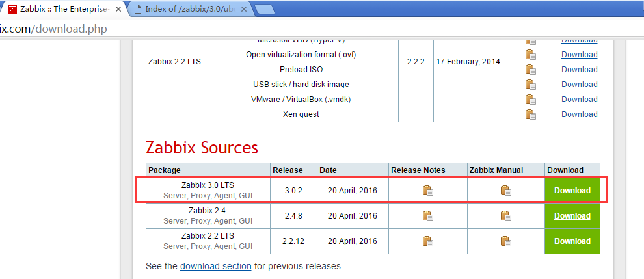Click the page icon on second tab
The height and width of the screenshot is (279, 644).
point(138,9)
